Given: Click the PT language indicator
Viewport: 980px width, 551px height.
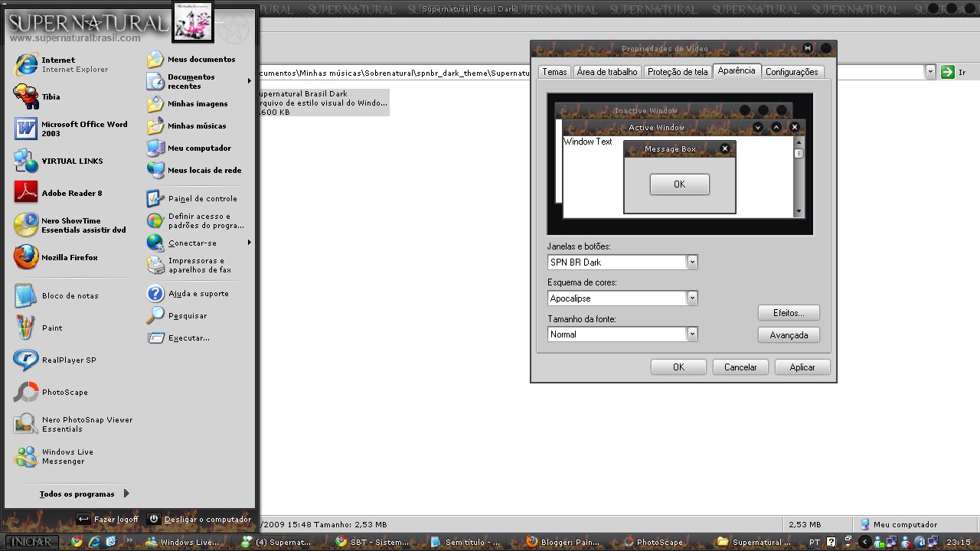Looking at the screenshot, I should pos(815,543).
